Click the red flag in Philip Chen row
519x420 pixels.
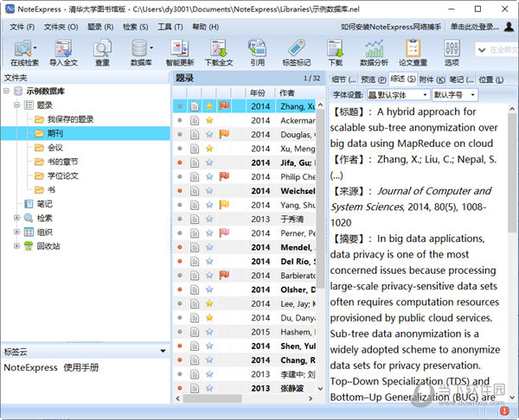pos(224,176)
